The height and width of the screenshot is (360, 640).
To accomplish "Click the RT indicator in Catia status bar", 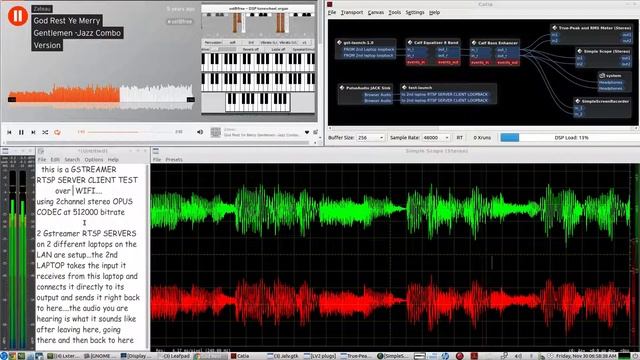I will click(460, 138).
